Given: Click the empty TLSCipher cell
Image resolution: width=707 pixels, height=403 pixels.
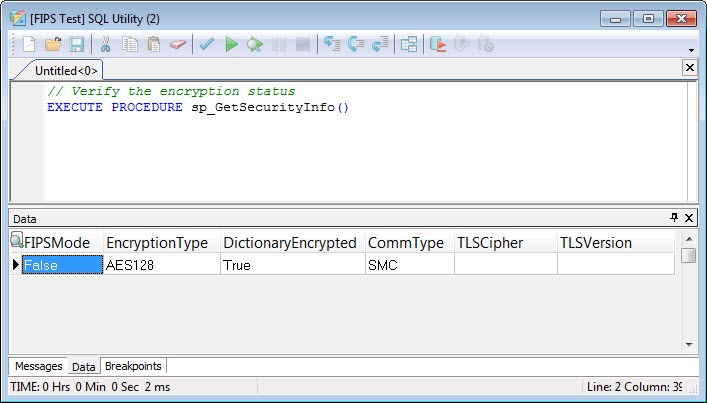Looking at the screenshot, I should coord(506,265).
